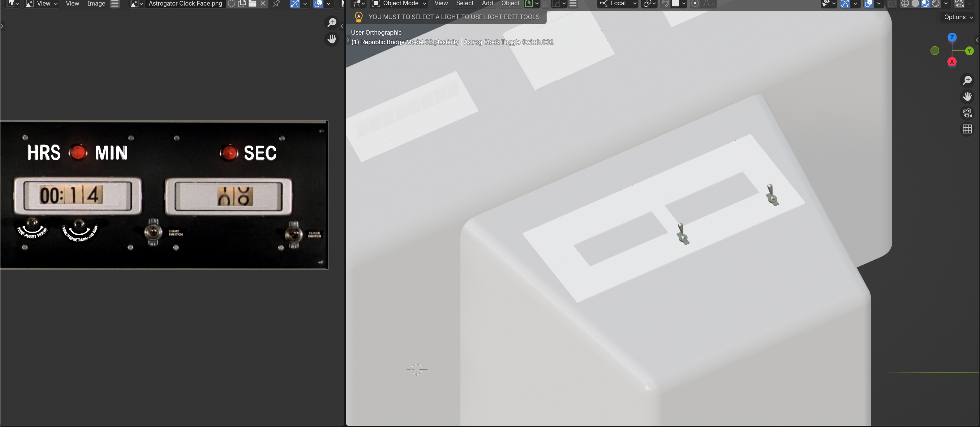The height and width of the screenshot is (427, 980).
Task: Toggle overlays in the image editor
Action: tap(318, 3)
